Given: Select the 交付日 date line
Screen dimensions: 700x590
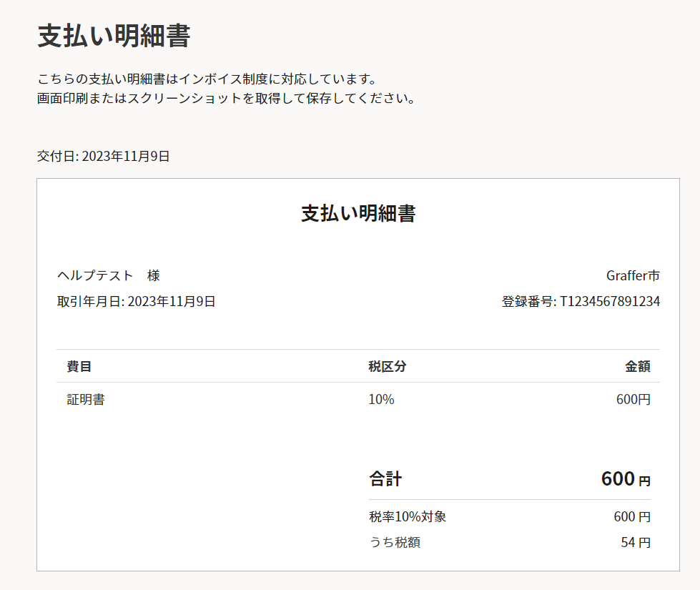Looking at the screenshot, I should click(x=104, y=156).
